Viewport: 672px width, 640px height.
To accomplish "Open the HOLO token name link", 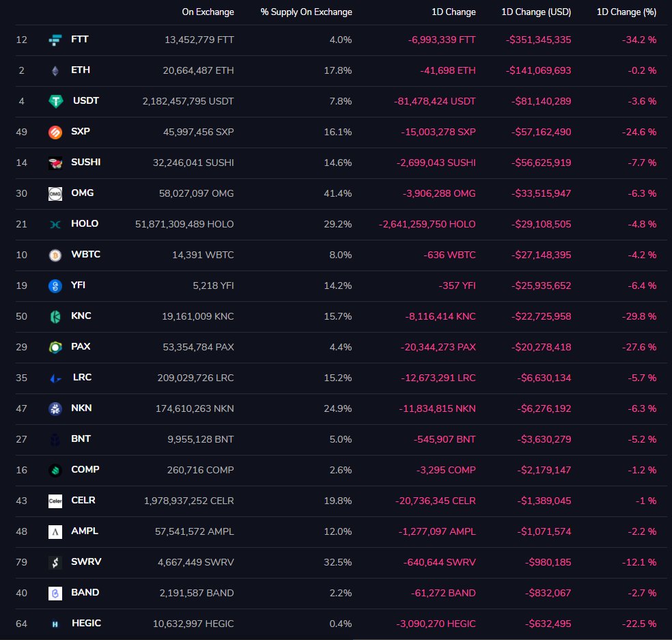I will pos(85,224).
